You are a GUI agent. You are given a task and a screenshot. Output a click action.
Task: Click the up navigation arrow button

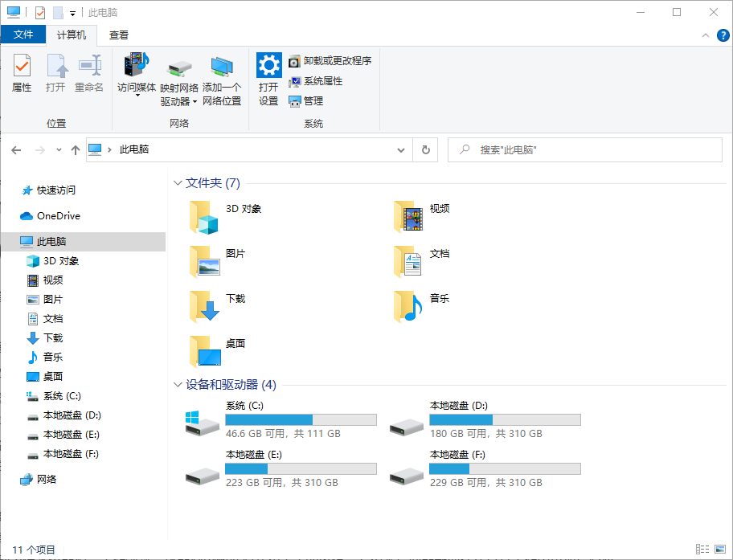tap(76, 149)
